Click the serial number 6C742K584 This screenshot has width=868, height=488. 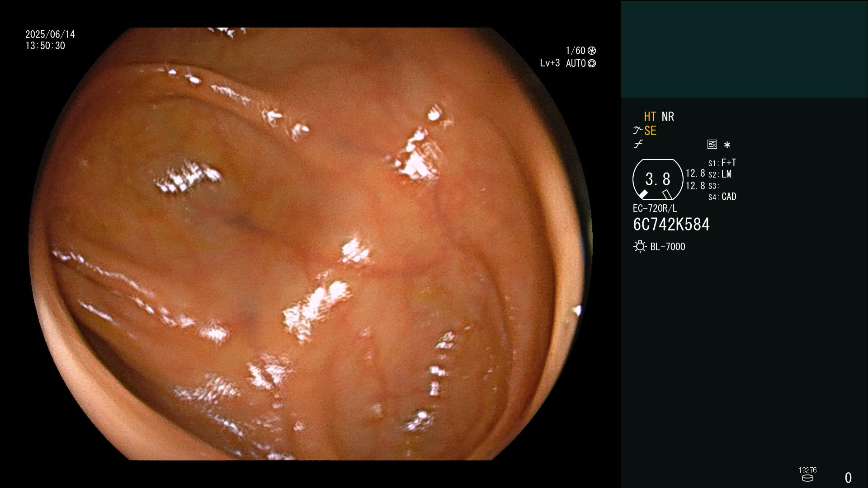[671, 225]
